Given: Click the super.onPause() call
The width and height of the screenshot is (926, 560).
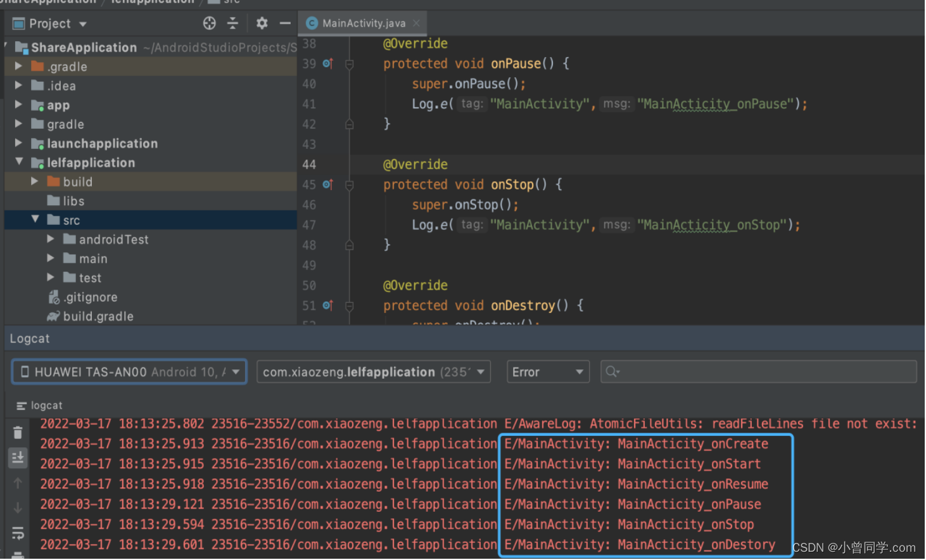Looking at the screenshot, I should pyautogui.click(x=468, y=84).
